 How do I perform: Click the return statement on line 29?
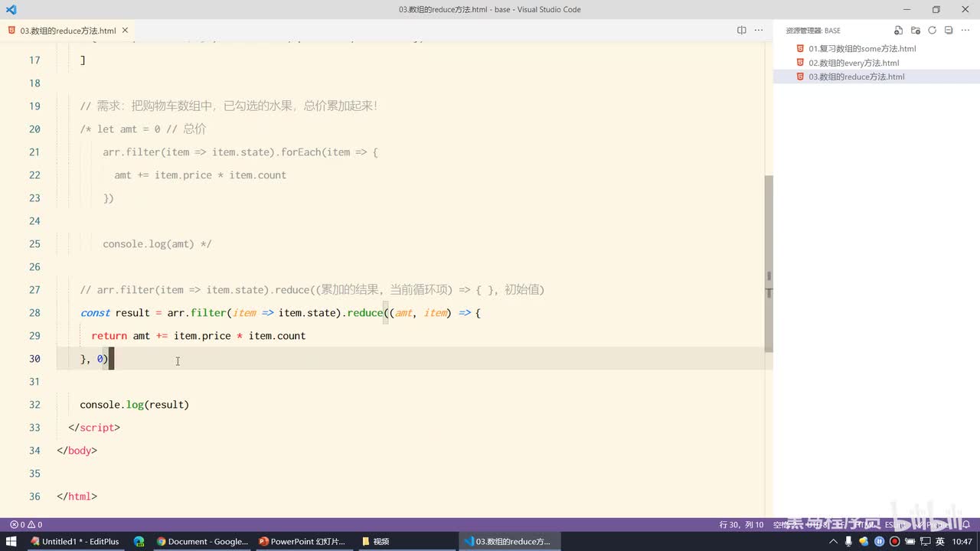(x=198, y=336)
